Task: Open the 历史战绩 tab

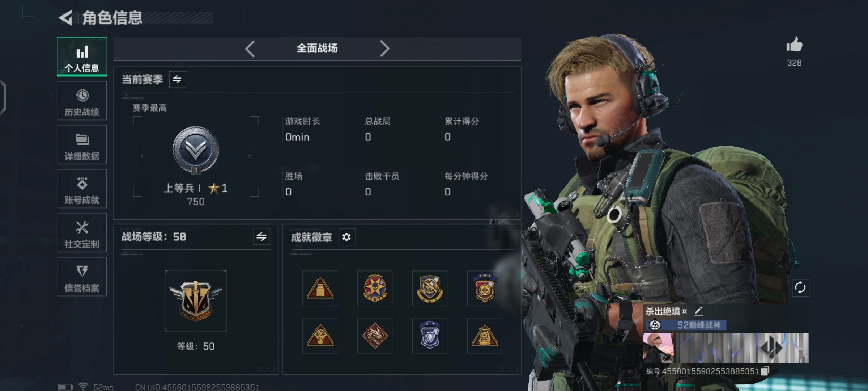Action: 82,101
